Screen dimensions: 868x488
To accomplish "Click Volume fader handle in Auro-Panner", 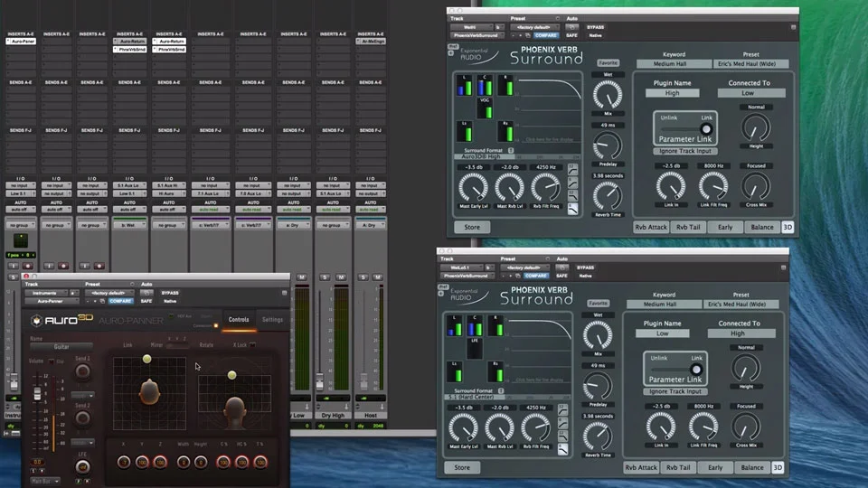I will 38,393.
